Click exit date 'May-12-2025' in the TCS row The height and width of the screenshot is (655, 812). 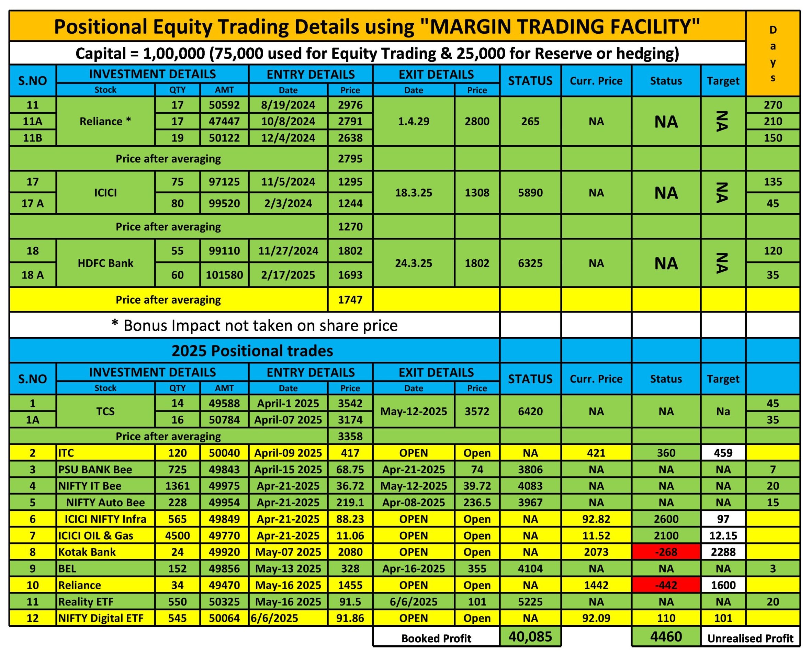pyautogui.click(x=414, y=411)
